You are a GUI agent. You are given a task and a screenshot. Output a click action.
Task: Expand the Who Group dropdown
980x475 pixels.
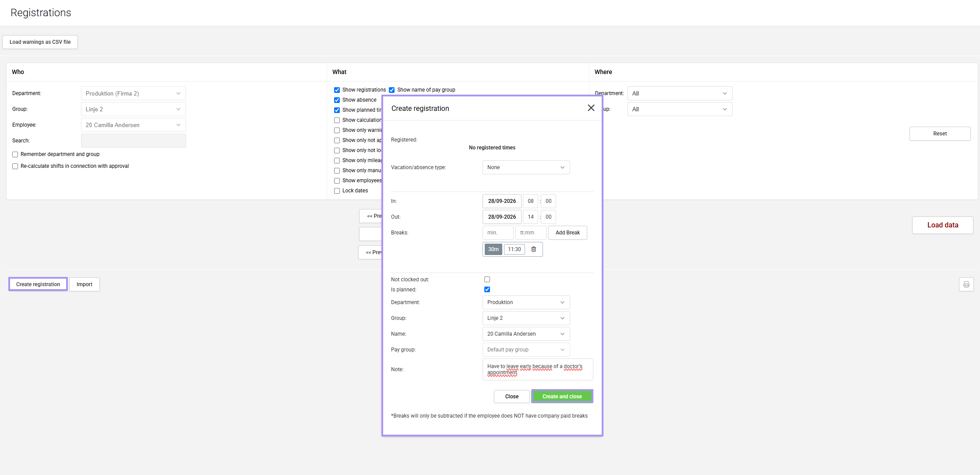[x=133, y=109]
